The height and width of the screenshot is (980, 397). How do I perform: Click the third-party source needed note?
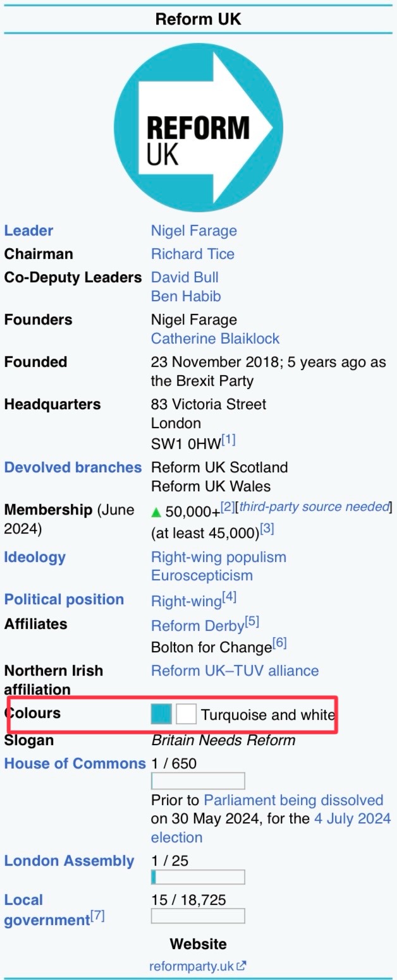(x=314, y=506)
